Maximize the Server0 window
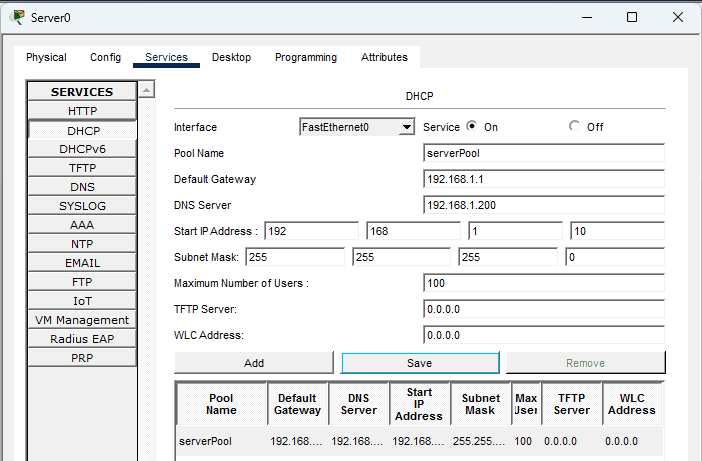 click(632, 17)
